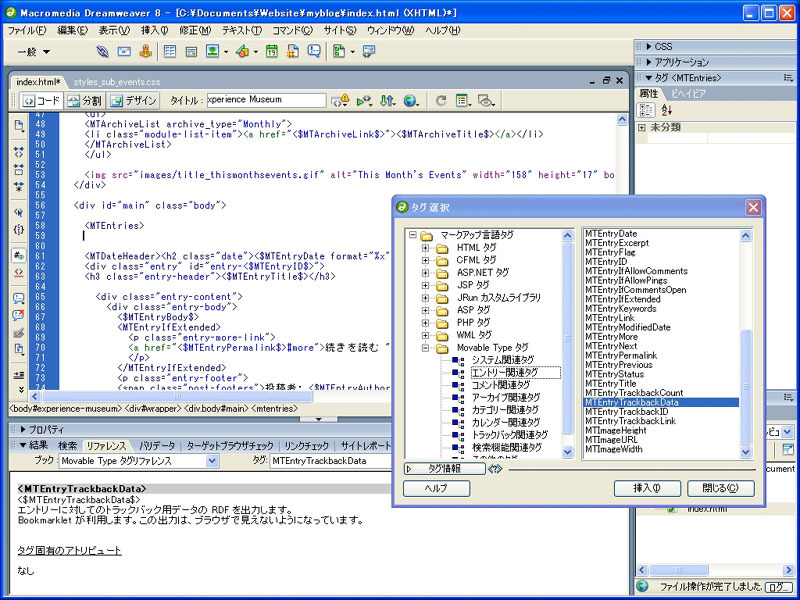Click the Validate Markup icon
This screenshot has width=800, height=600.
tap(364, 101)
